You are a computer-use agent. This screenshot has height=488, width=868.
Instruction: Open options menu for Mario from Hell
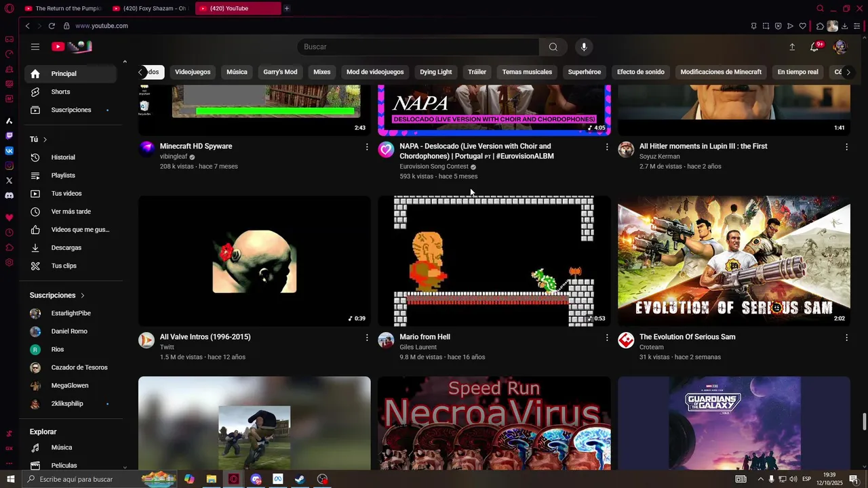(x=607, y=338)
